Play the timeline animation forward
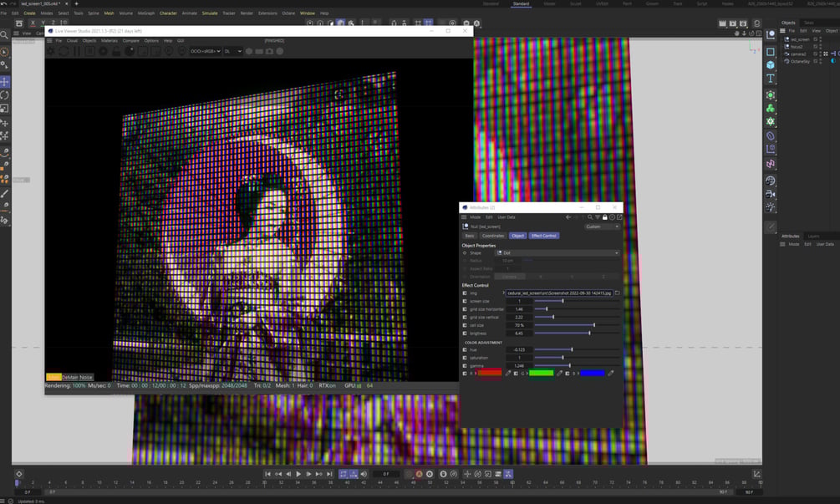 click(298, 474)
